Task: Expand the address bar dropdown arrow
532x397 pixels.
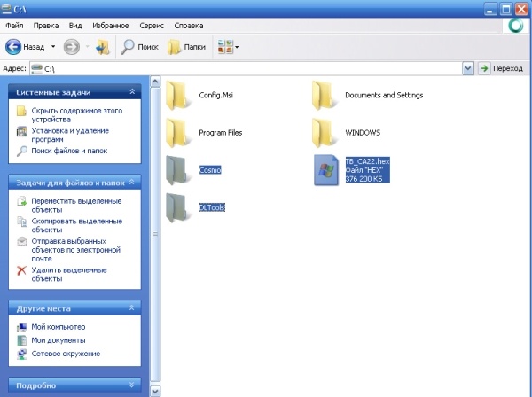Action: coord(467,68)
